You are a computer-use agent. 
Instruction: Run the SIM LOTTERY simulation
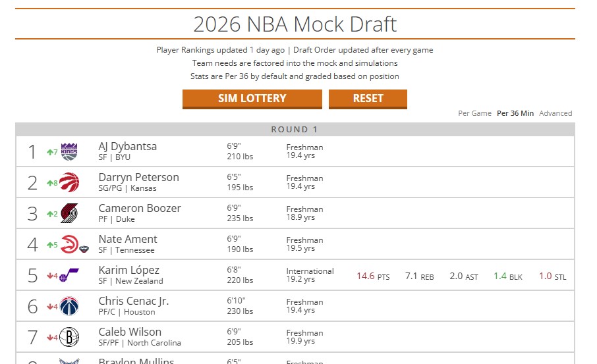coord(252,99)
